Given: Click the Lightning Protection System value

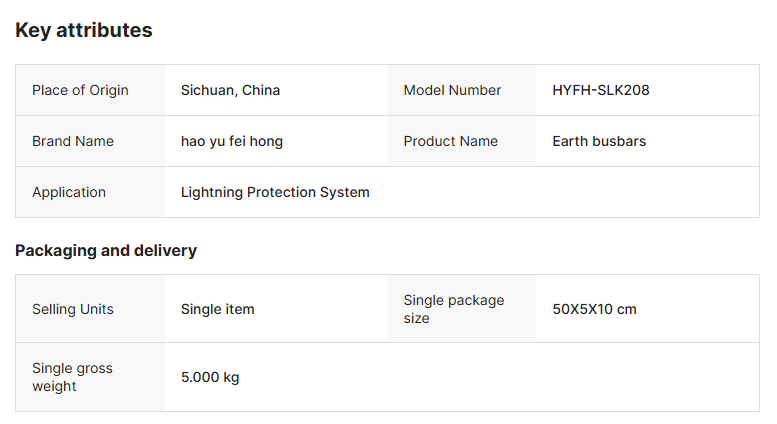Looking at the screenshot, I should [x=275, y=192].
